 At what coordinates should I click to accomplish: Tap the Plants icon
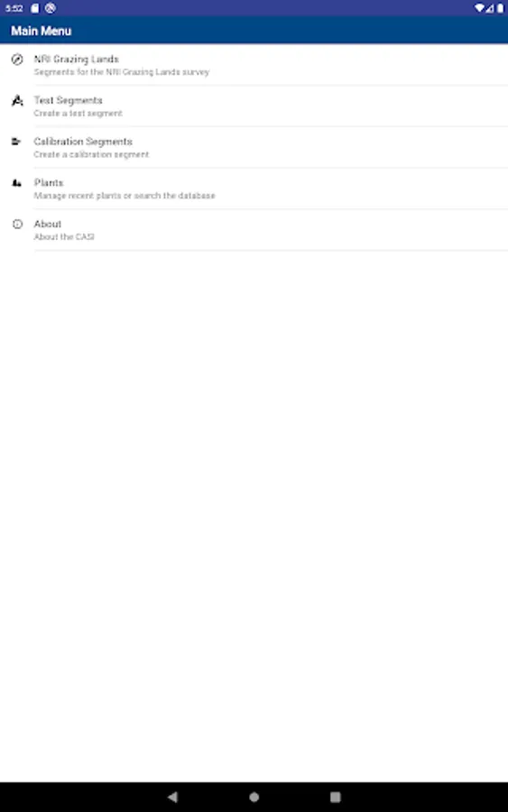(16, 183)
